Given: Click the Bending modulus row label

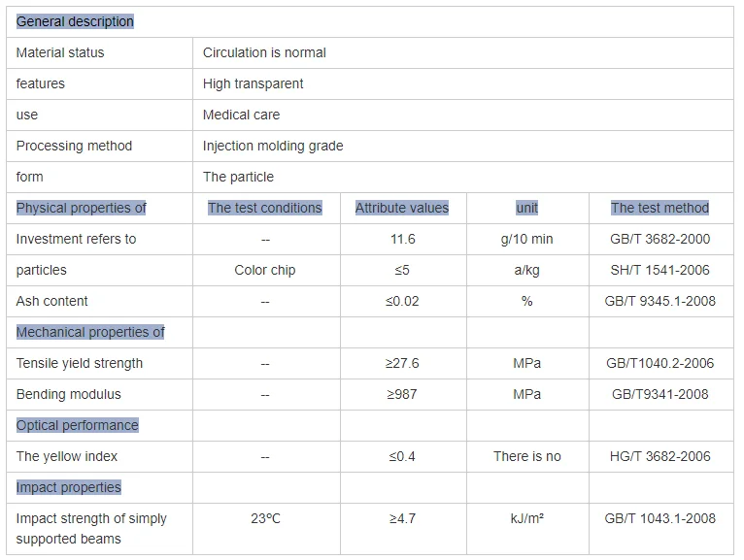Looking at the screenshot, I should (68, 394).
